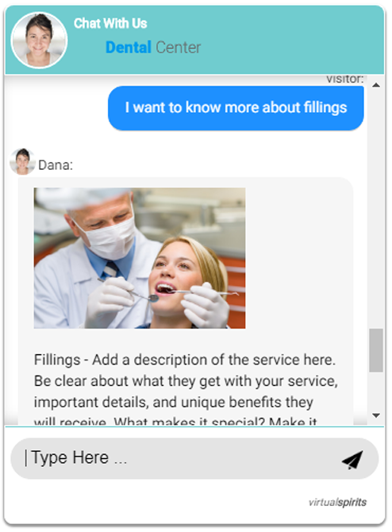This screenshot has width=392, height=532.
Task: Open the dentist photo in Dana's reply
Action: pyautogui.click(x=140, y=258)
